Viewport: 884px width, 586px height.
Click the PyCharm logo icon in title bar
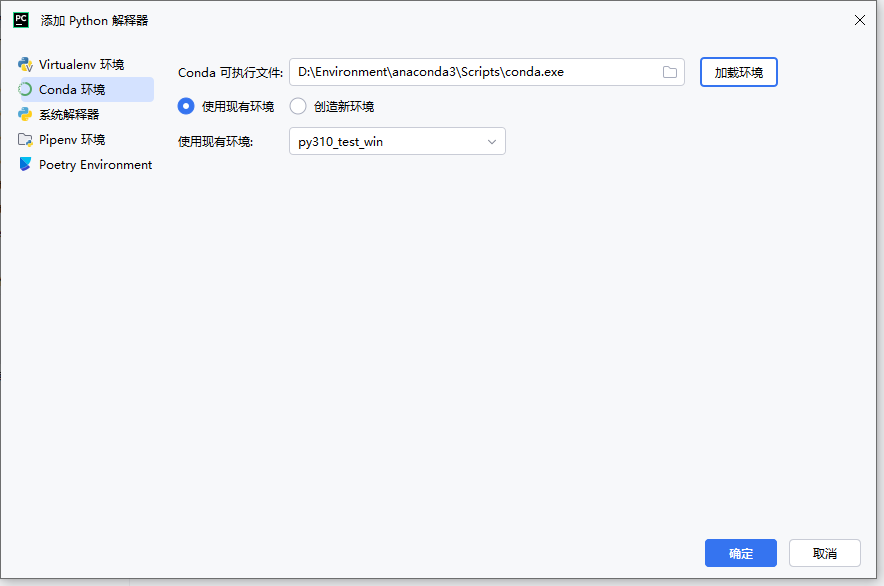tap(21, 20)
